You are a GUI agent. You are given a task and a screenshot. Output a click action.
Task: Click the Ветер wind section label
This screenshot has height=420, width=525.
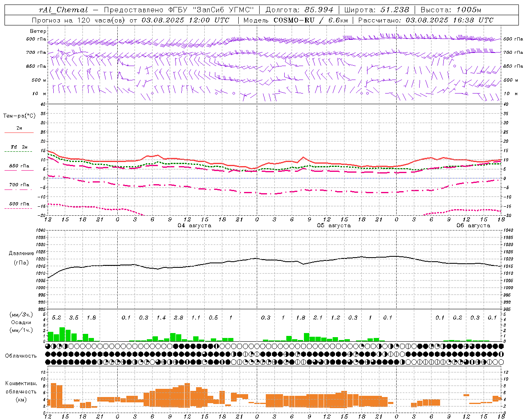[38, 31]
